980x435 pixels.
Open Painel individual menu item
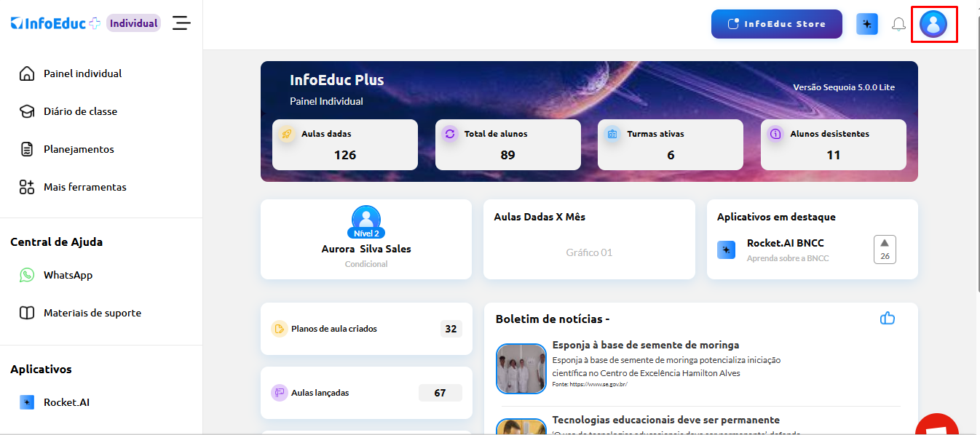click(83, 73)
